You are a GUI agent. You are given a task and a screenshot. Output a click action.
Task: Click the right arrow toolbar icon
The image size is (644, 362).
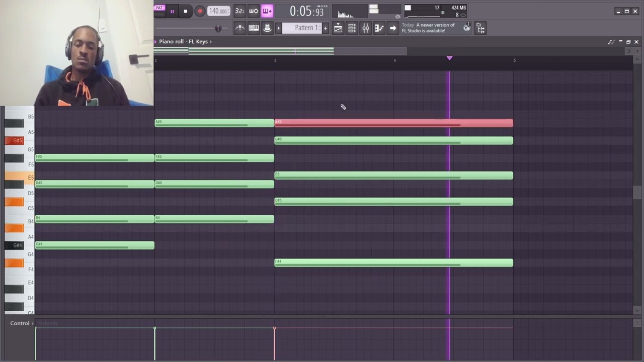coord(393,28)
